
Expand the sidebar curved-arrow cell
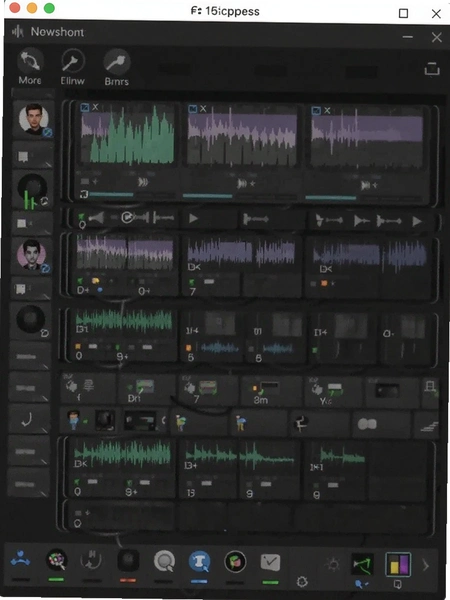click(x=29, y=419)
